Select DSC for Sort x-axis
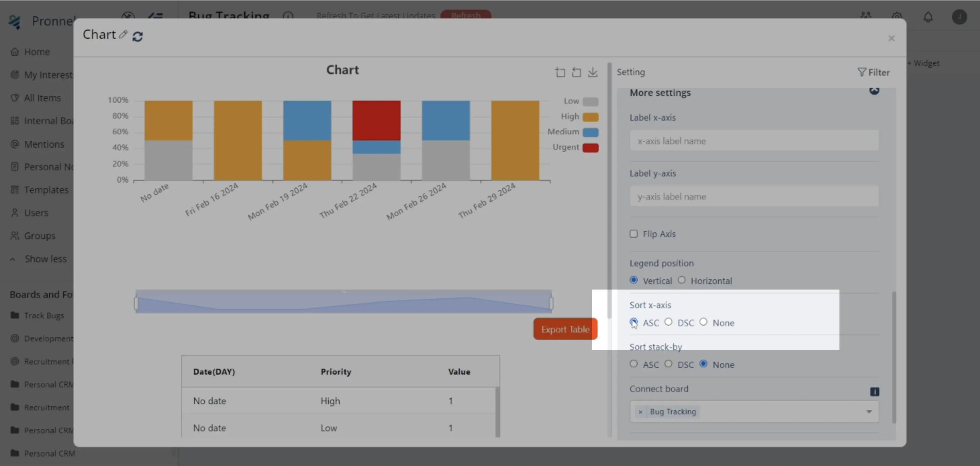Screen dimensions: 980x466 click(668, 322)
